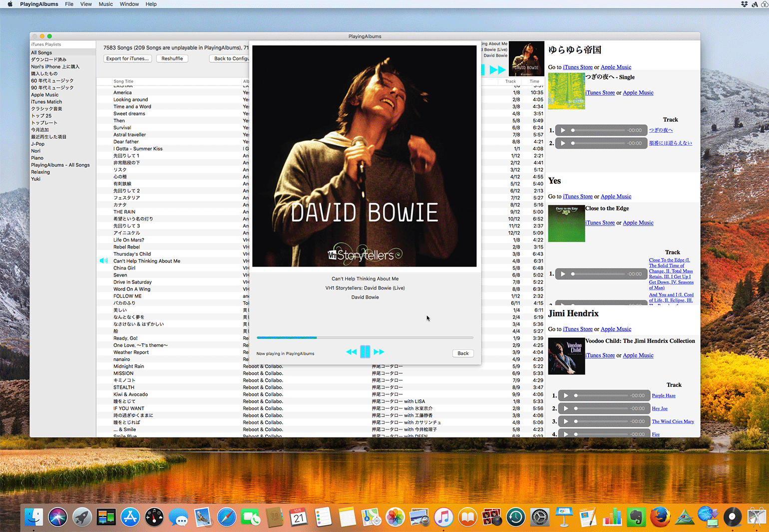Select the Relaxing playlist
769x532 pixels.
[x=63, y=172]
